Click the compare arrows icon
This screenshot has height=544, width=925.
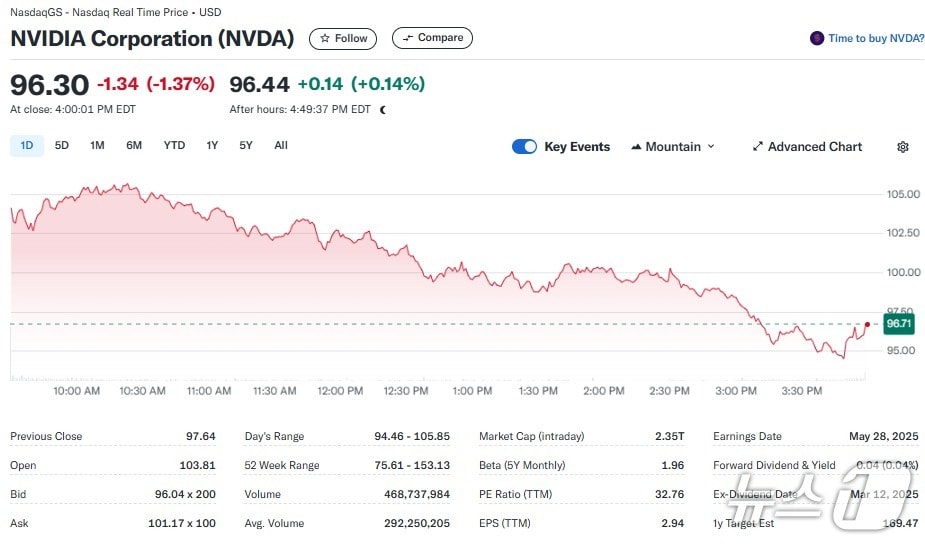click(406, 39)
